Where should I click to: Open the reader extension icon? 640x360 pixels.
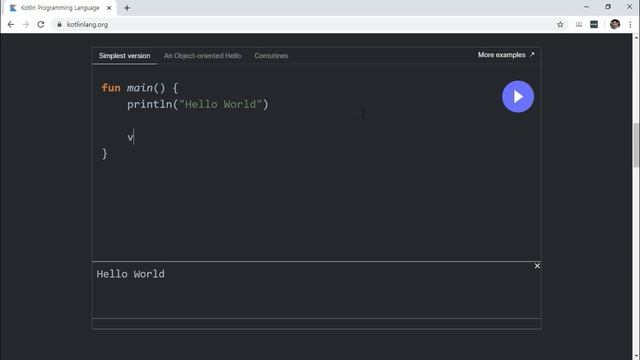(x=579, y=24)
